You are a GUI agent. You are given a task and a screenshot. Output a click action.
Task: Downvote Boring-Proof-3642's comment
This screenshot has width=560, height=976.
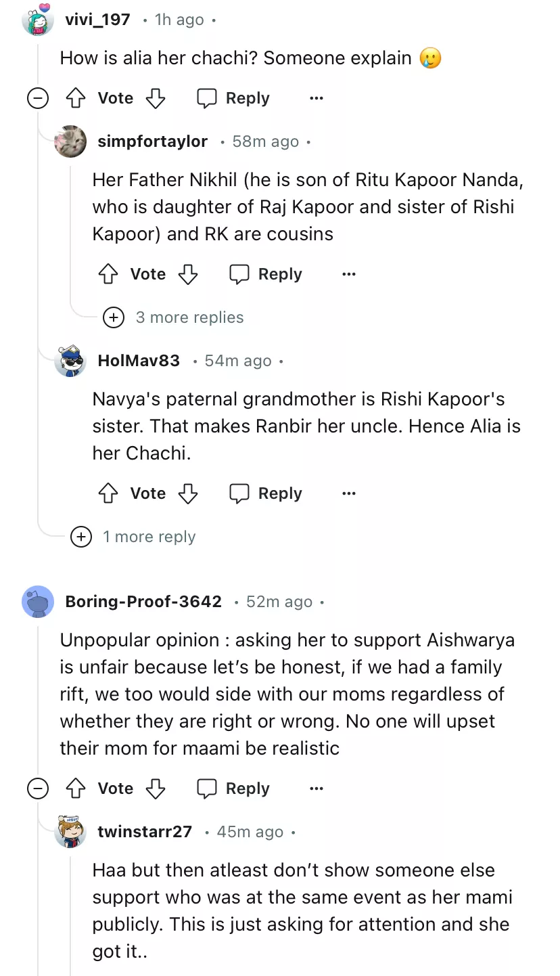[156, 789]
